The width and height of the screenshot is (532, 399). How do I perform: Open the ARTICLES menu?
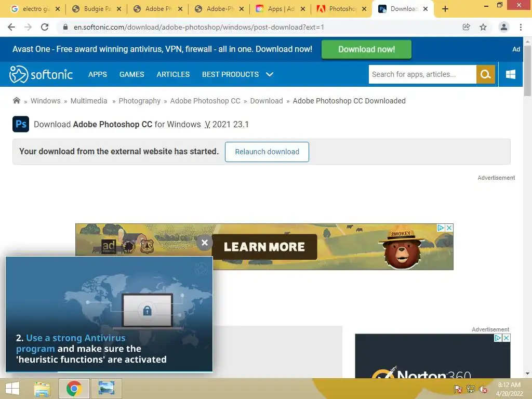[173, 74]
